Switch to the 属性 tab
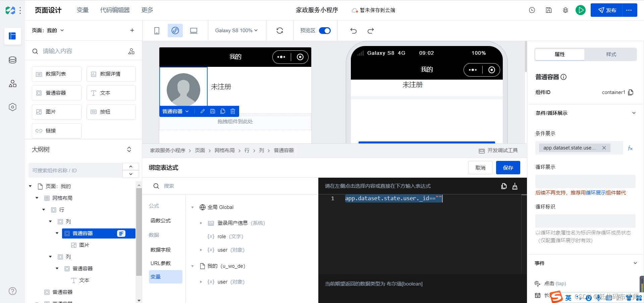Viewport: 644px width, 303px height. [x=560, y=54]
